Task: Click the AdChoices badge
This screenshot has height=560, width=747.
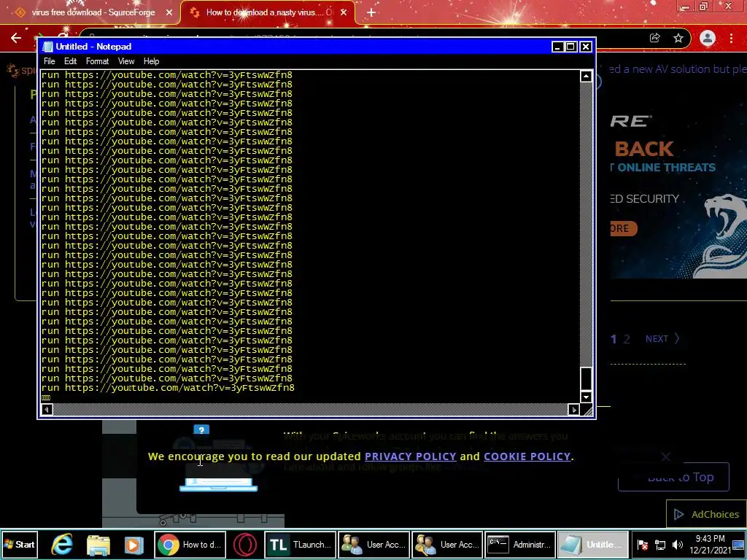Action: pyautogui.click(x=706, y=514)
